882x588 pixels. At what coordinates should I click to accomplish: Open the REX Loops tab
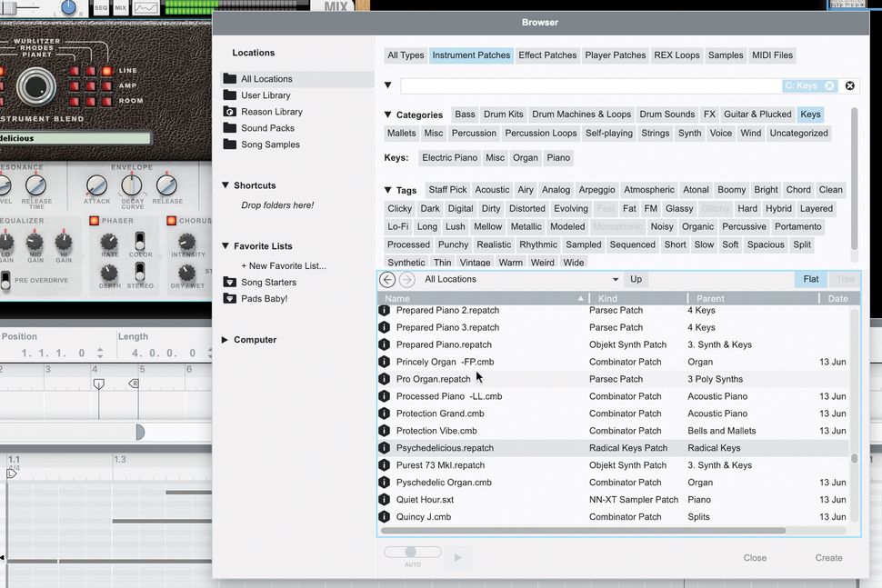677,55
